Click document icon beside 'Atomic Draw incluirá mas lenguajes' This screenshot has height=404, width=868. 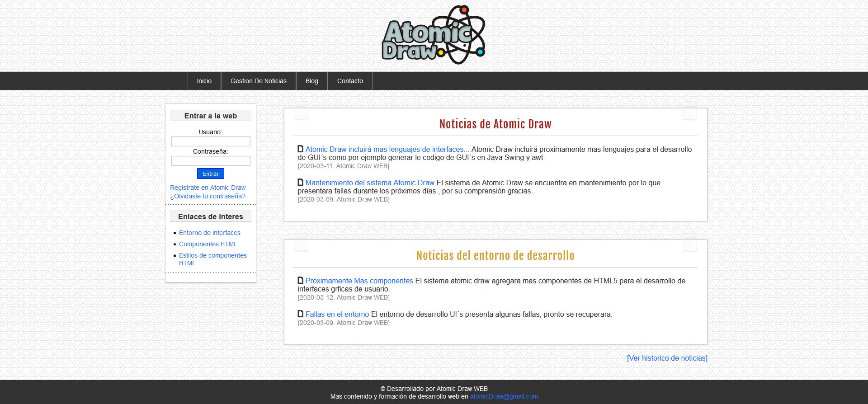tap(301, 149)
